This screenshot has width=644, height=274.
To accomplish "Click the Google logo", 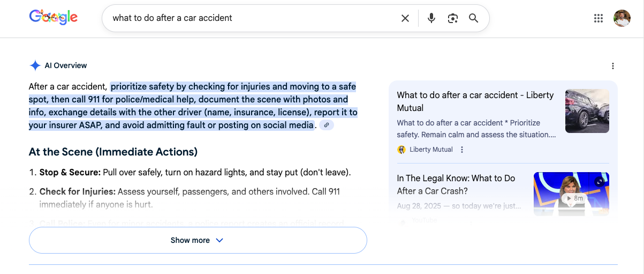I will [x=53, y=17].
